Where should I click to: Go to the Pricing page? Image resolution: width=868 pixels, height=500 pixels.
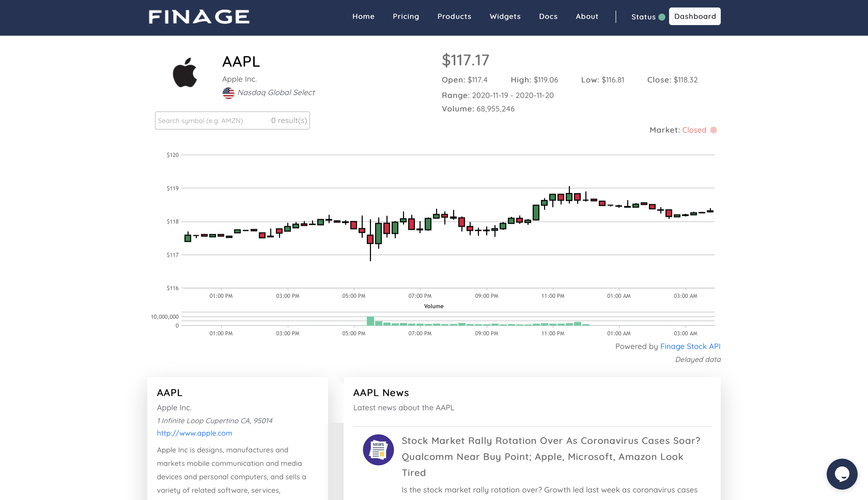click(406, 17)
